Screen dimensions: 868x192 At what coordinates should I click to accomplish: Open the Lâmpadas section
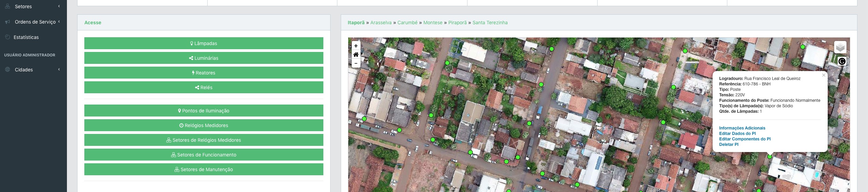point(204,43)
